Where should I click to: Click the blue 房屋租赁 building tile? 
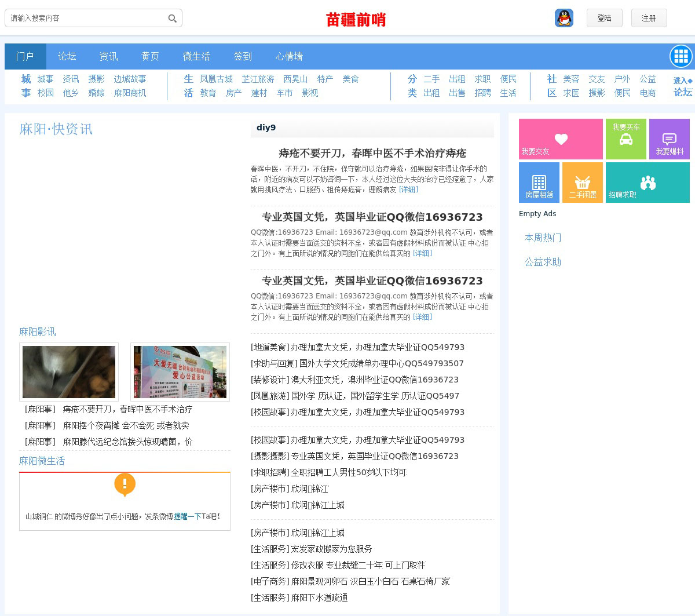pos(539,183)
